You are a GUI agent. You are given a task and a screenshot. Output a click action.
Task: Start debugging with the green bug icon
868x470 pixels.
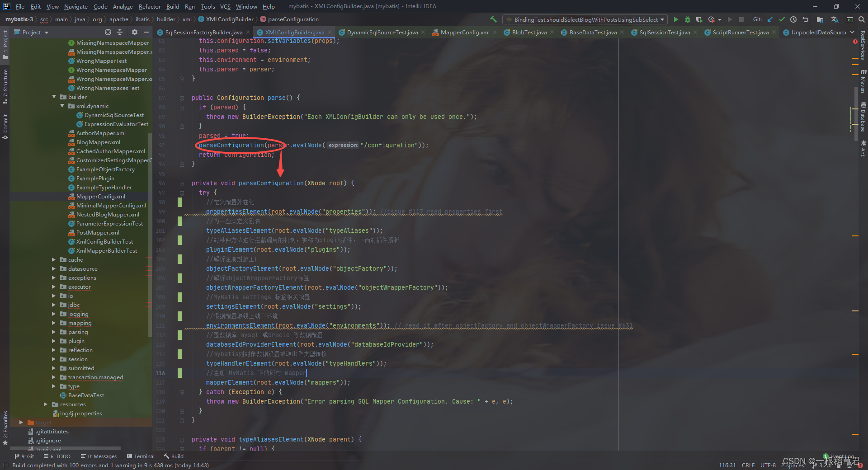click(x=688, y=19)
